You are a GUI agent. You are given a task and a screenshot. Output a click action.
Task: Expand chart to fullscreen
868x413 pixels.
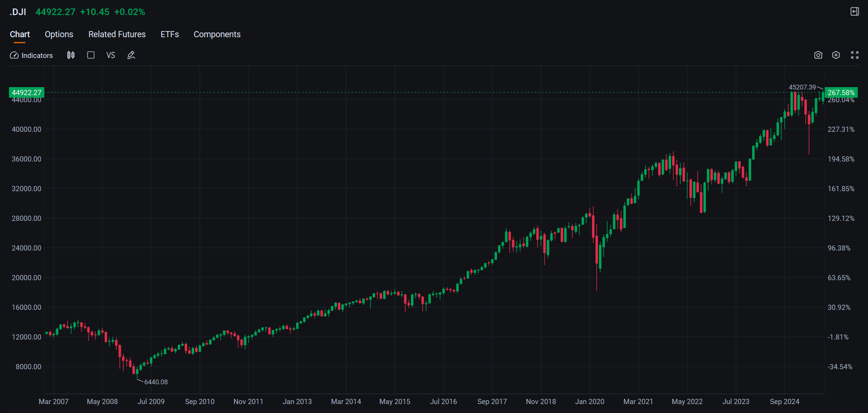855,55
